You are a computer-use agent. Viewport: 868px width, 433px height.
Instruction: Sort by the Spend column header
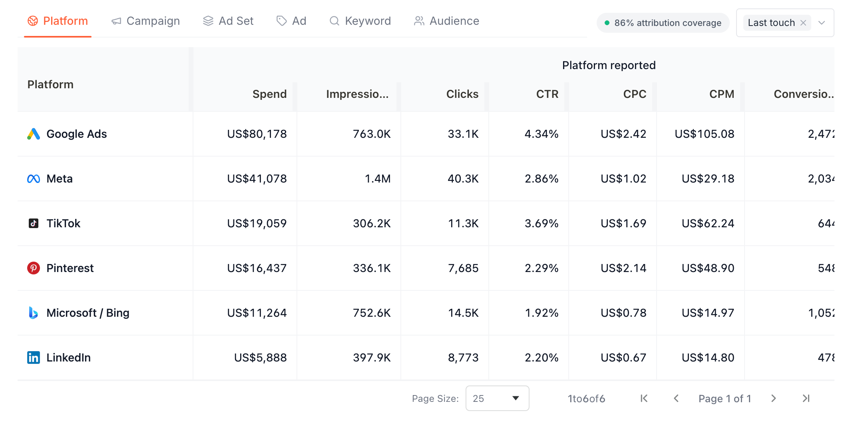coord(269,94)
